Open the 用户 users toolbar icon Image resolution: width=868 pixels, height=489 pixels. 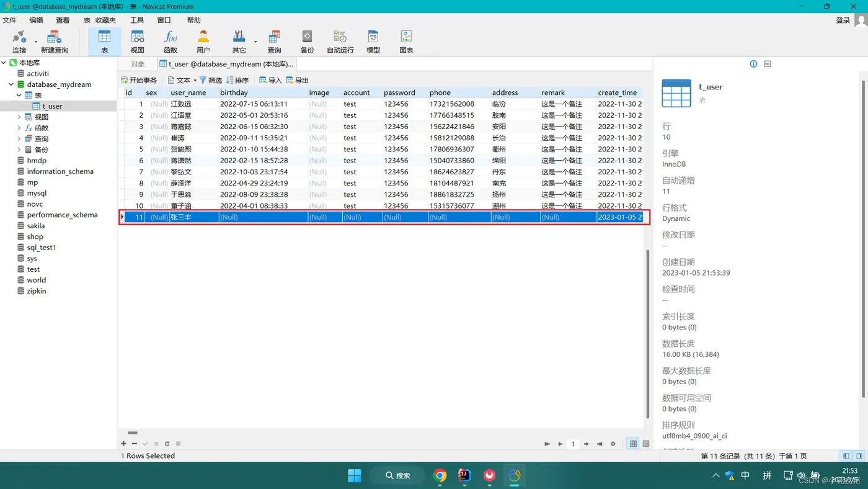tap(203, 41)
